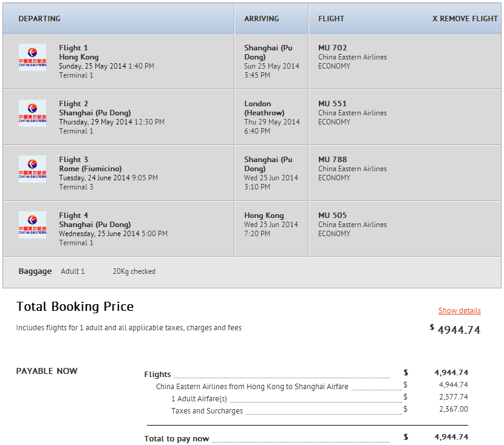Click flight number MU 788
Image resolution: width=504 pixels, height=445 pixels.
333,160
